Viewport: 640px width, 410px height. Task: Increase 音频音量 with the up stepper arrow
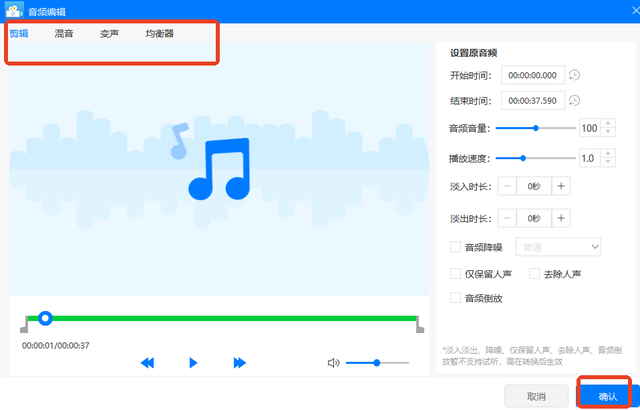[608, 124]
